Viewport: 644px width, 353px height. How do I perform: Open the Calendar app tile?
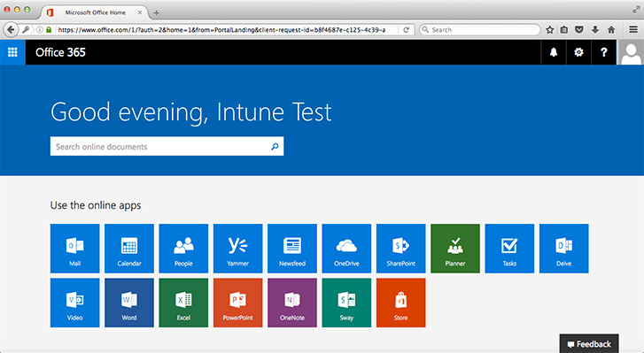coord(129,249)
